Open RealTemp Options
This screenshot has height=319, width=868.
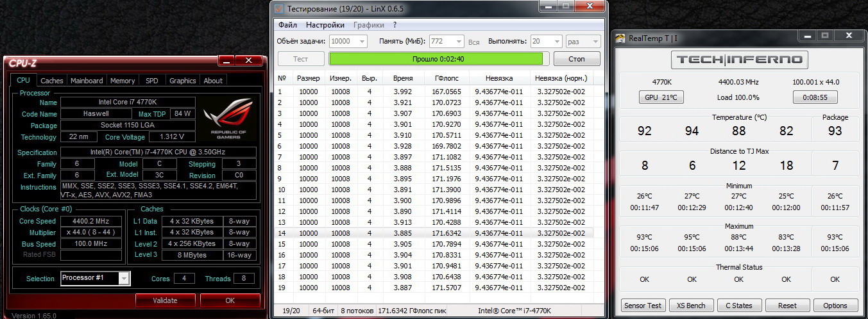coord(835,306)
